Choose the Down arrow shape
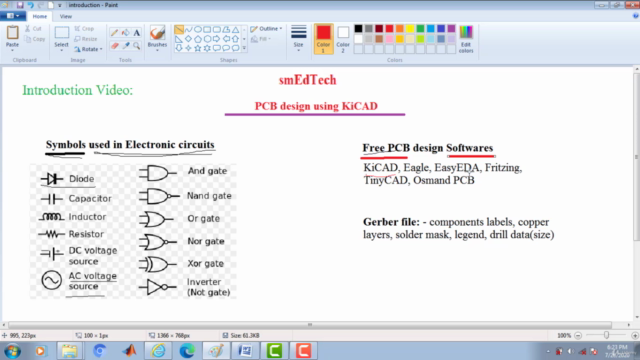 [179, 49]
